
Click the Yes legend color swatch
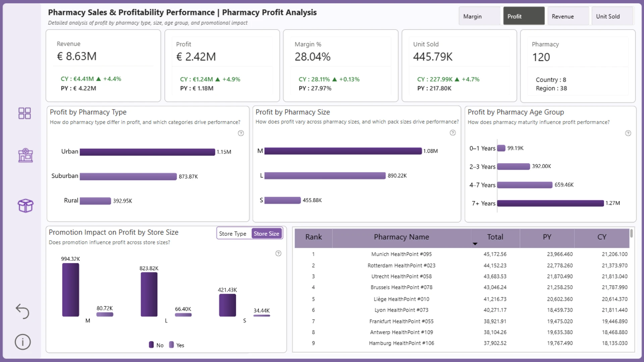pyautogui.click(x=171, y=345)
